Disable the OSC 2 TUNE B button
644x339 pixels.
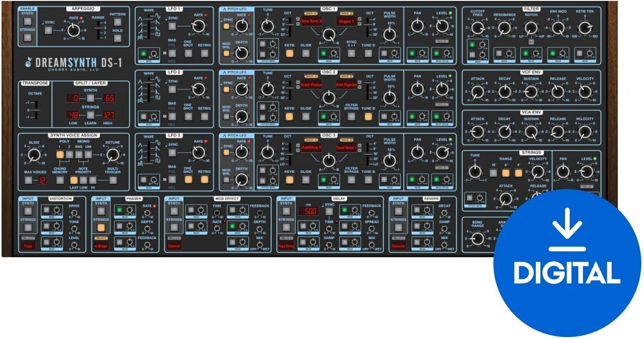click(x=368, y=116)
